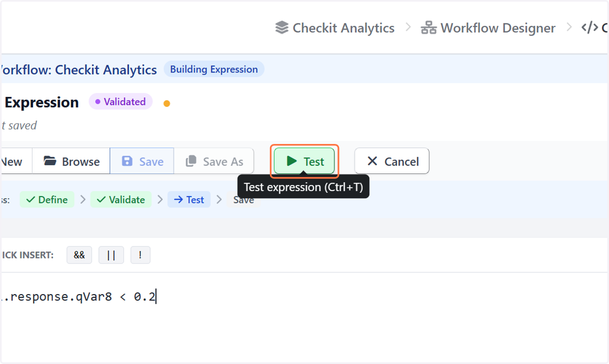Select the Test progress step
This screenshot has width=609, height=364.
point(189,200)
